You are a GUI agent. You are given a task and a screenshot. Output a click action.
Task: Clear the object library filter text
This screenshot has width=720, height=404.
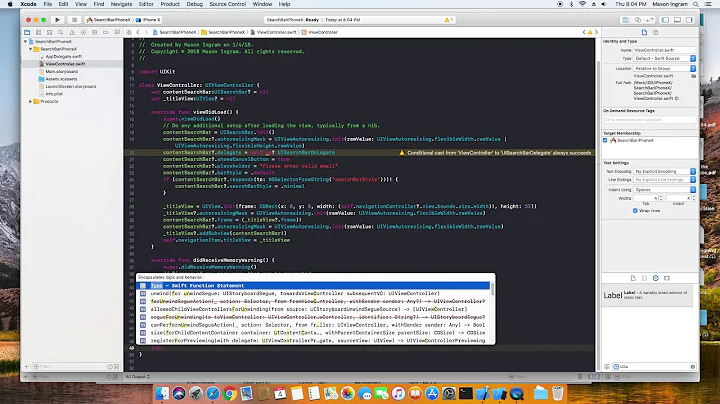692,367
